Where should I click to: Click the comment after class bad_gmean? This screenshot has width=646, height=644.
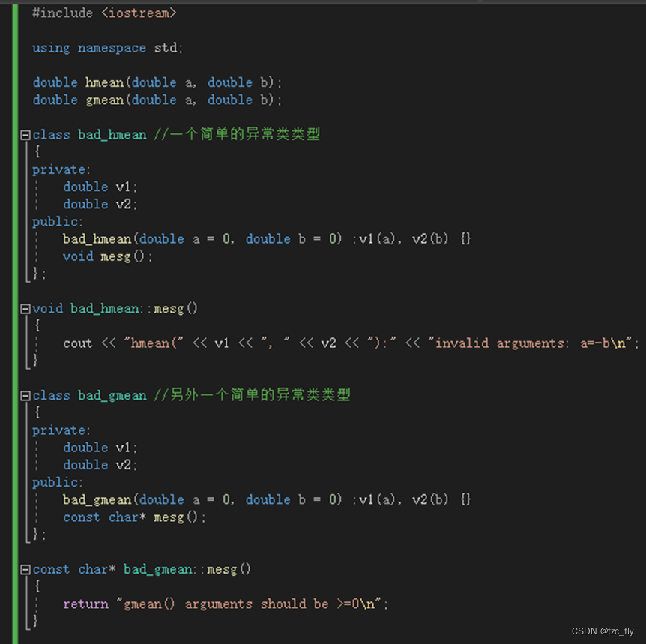click(x=252, y=395)
